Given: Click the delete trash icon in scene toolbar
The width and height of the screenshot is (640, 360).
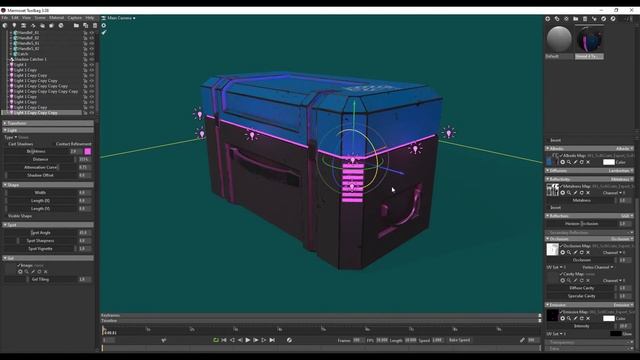Looking at the screenshot, I should [x=95, y=26].
